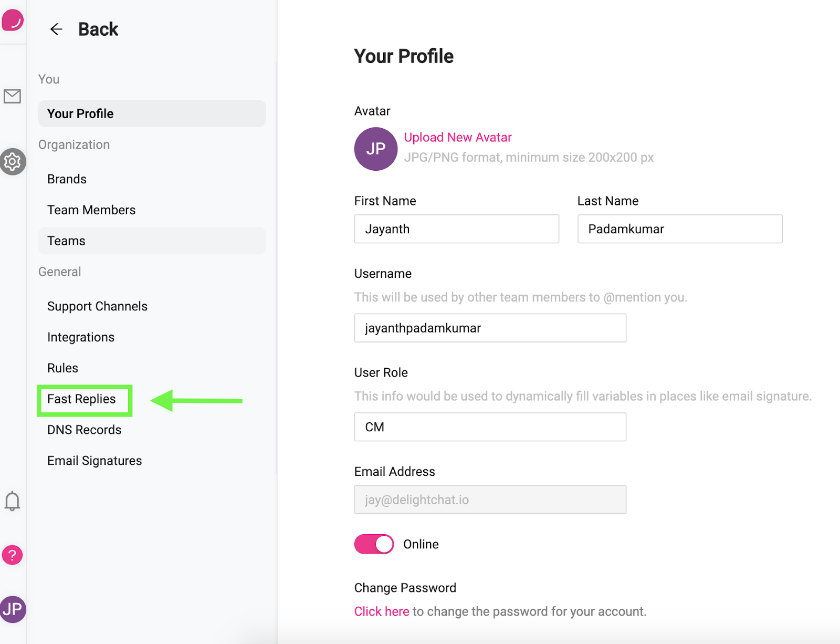Open Integrations settings

(x=81, y=337)
